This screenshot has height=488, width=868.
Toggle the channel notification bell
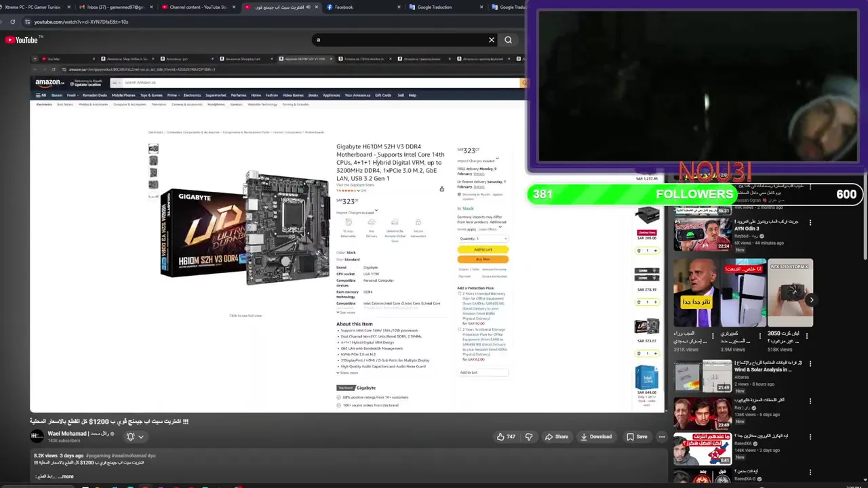pos(130,436)
